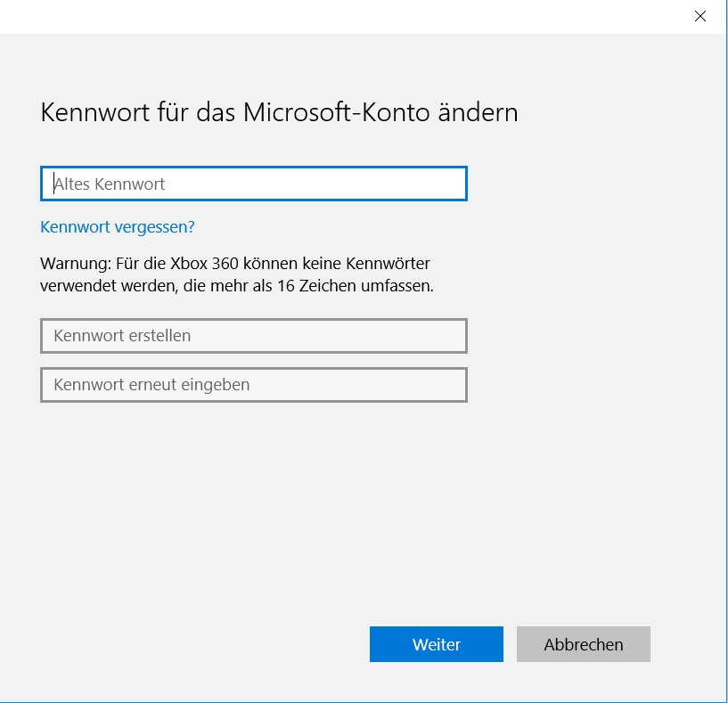Screen dimensions: 728x703
Task: Confirm with the Weiter button
Action: (436, 644)
